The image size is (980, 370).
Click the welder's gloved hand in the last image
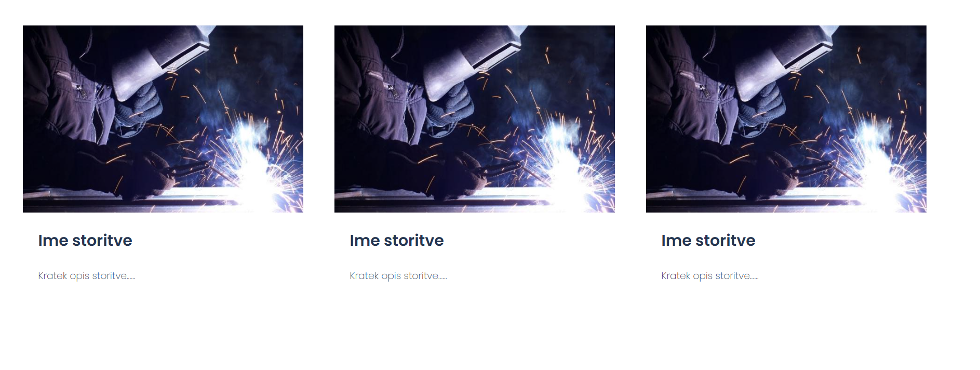[762, 104]
